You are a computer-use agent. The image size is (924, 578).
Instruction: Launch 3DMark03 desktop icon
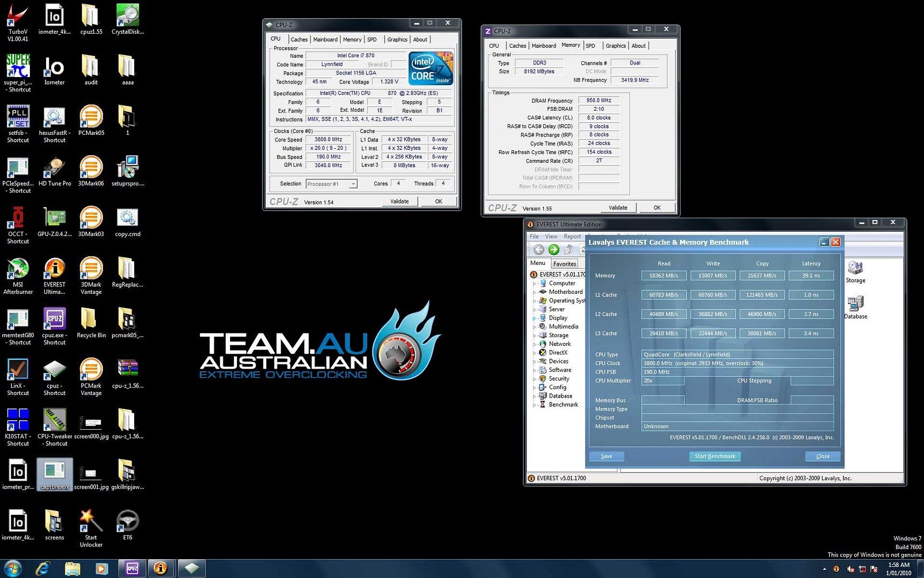pyautogui.click(x=91, y=222)
